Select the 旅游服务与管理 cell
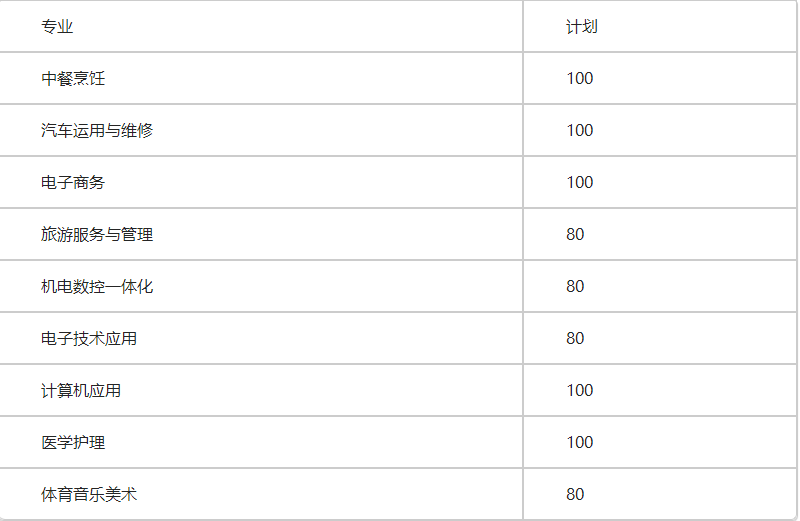 [97, 235]
